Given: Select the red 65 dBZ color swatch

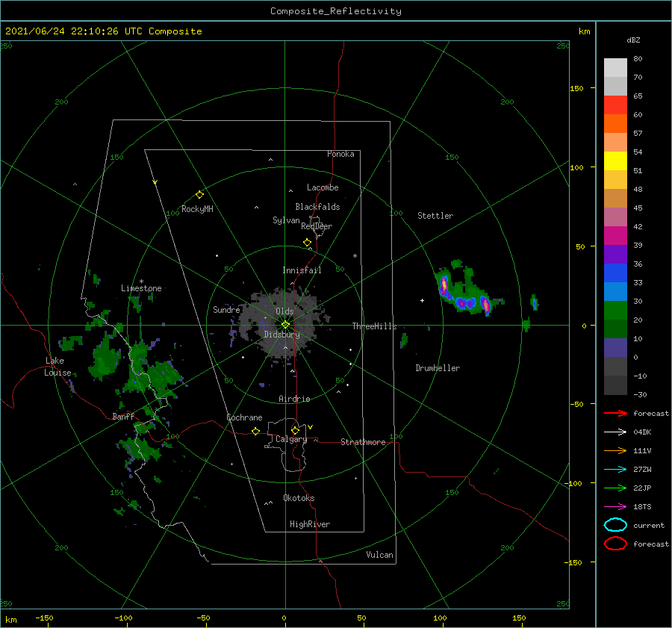Looking at the screenshot, I should 615,105.
